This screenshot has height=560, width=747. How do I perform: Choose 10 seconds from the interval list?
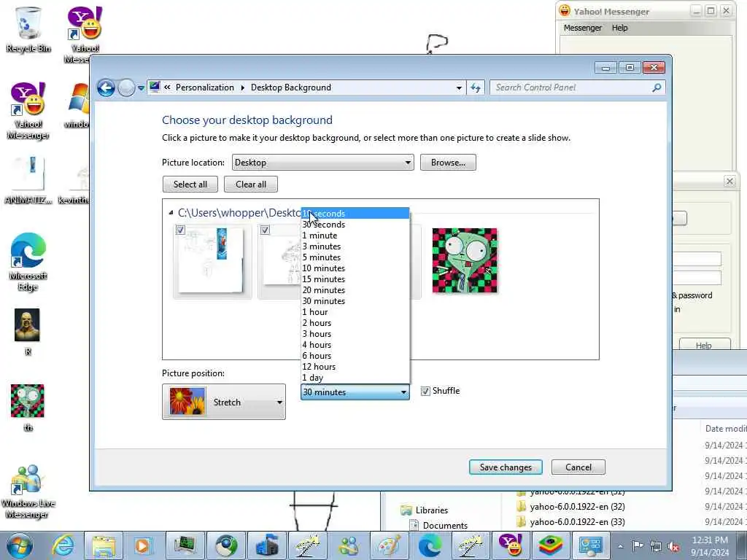tap(355, 214)
